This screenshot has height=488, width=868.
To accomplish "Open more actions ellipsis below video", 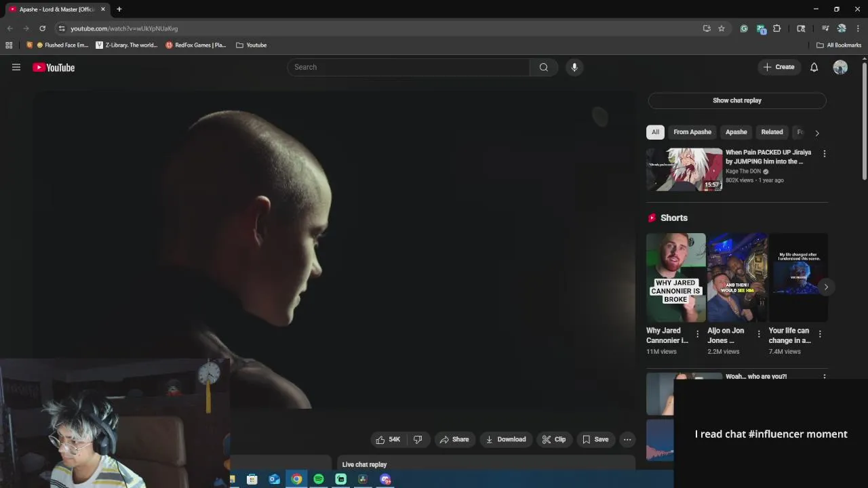I will click(x=627, y=439).
